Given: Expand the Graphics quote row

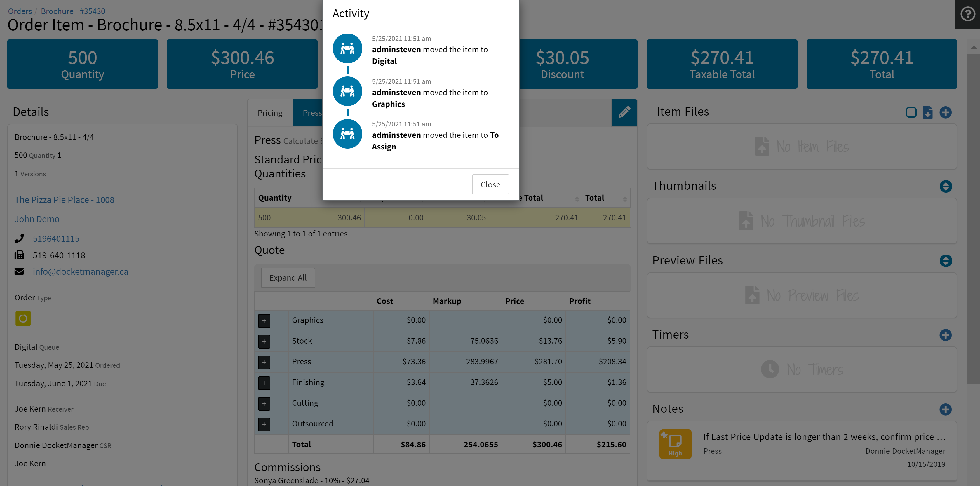Looking at the screenshot, I should coord(264,320).
